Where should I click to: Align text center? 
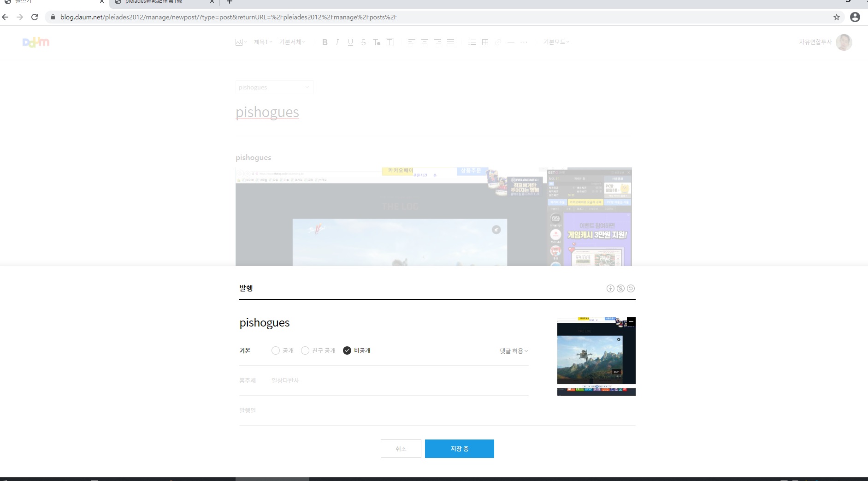tap(425, 42)
